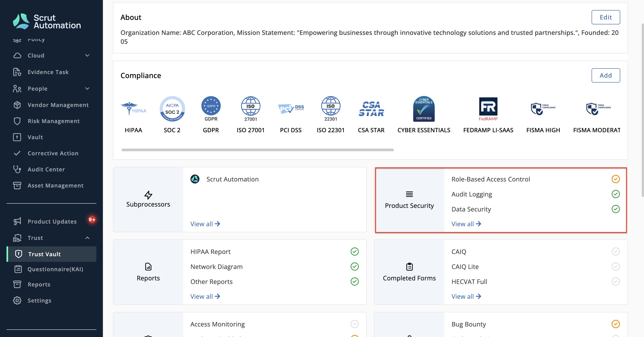This screenshot has height=337, width=644.
Task: Open Trust Vault in sidebar
Action: tap(52, 254)
